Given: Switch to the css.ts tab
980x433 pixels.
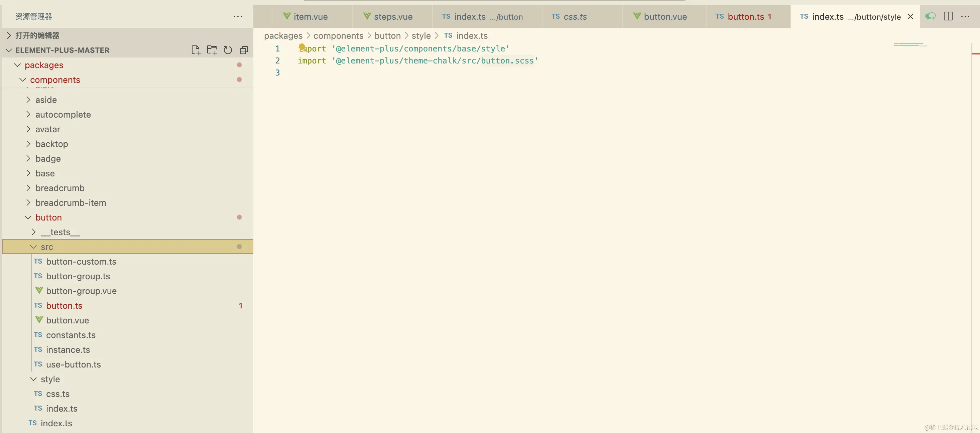Looking at the screenshot, I should (x=575, y=17).
